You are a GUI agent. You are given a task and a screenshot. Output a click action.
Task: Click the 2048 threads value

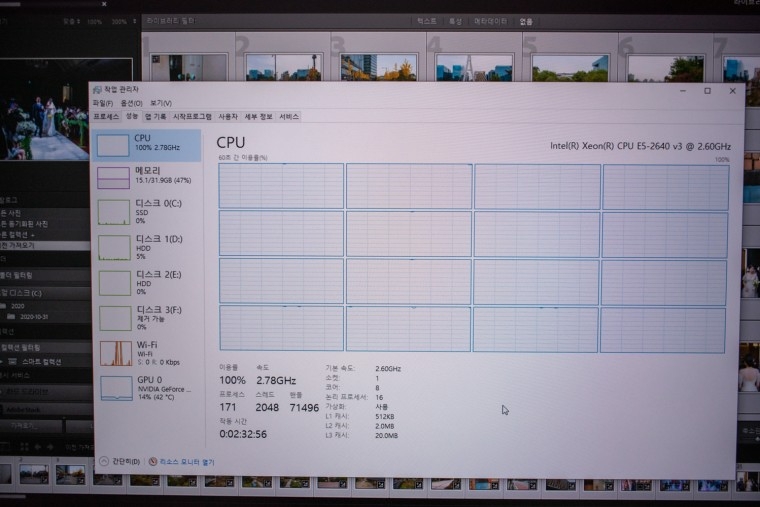tap(267, 408)
